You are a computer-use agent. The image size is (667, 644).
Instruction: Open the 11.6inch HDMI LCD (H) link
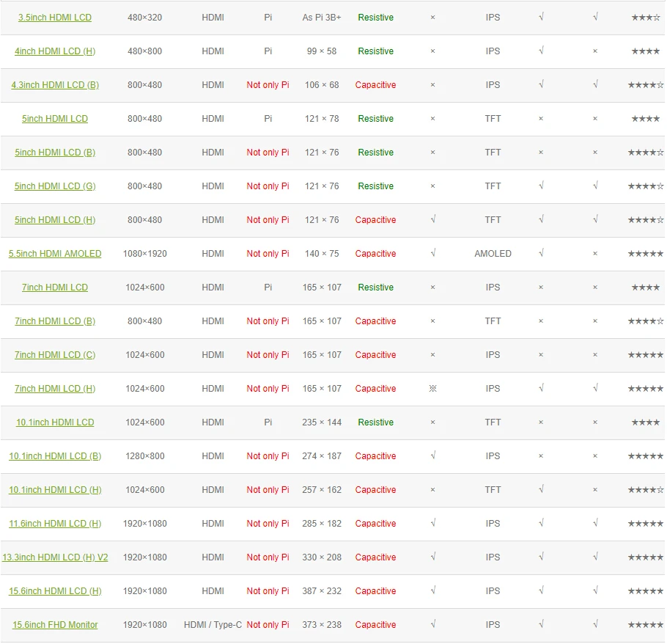coord(55,524)
